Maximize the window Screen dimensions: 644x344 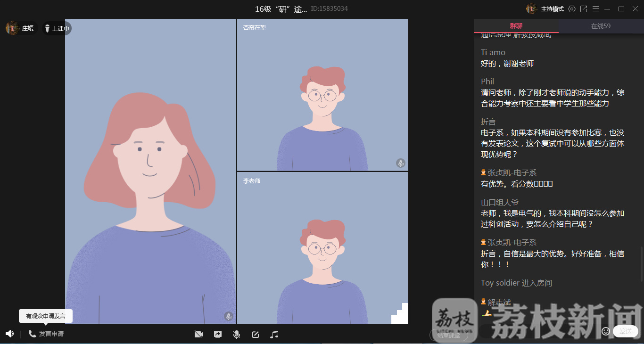621,9
